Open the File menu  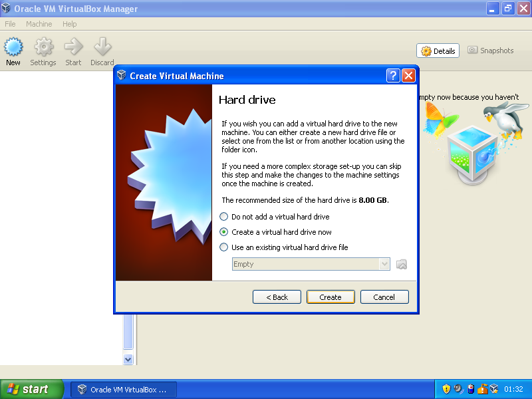point(10,24)
